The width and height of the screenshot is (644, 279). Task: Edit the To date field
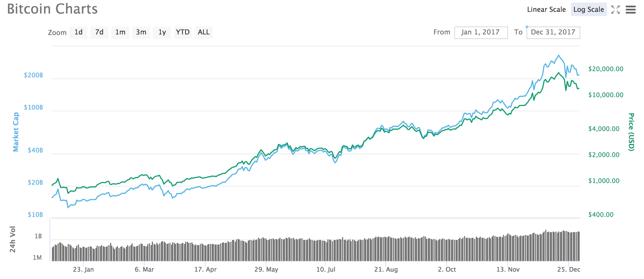pos(553,32)
